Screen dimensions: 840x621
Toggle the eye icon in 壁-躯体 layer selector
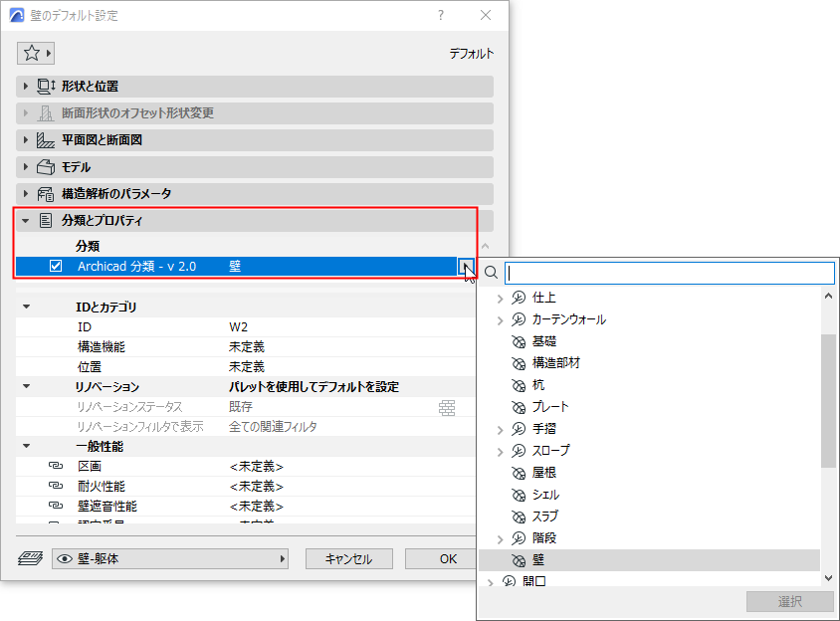tap(65, 559)
